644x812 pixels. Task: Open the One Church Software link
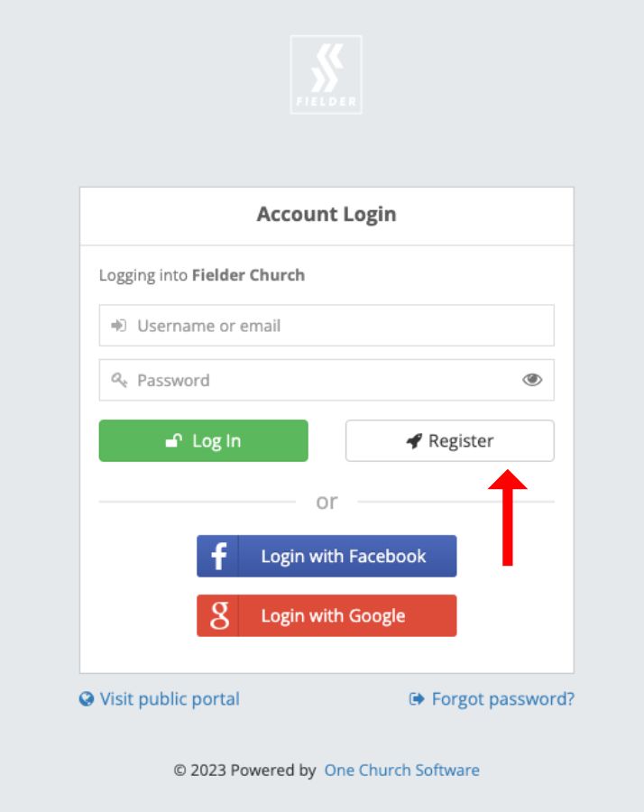coord(401,770)
